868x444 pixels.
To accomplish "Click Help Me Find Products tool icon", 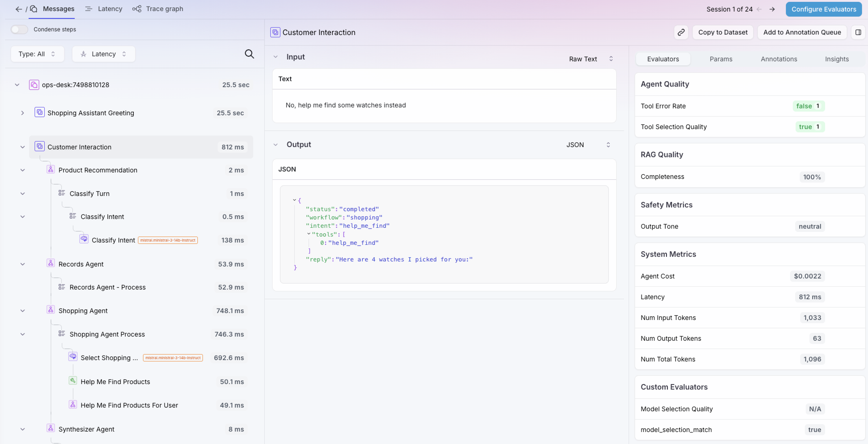I will tap(73, 381).
